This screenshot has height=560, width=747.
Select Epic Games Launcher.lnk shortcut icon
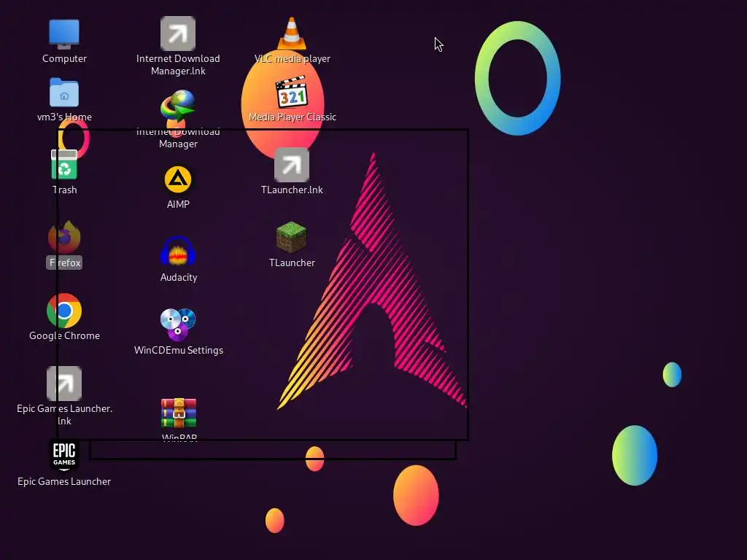(64, 384)
